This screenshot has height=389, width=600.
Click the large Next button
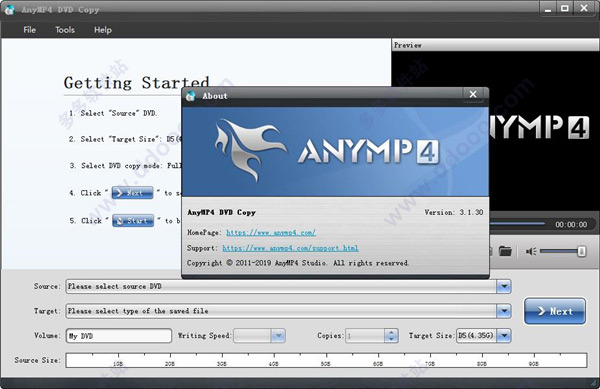[555, 311]
